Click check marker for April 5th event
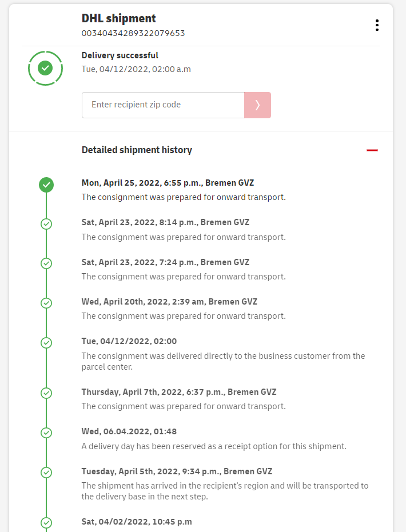Image resolution: width=406 pixels, height=532 pixels. (46, 473)
